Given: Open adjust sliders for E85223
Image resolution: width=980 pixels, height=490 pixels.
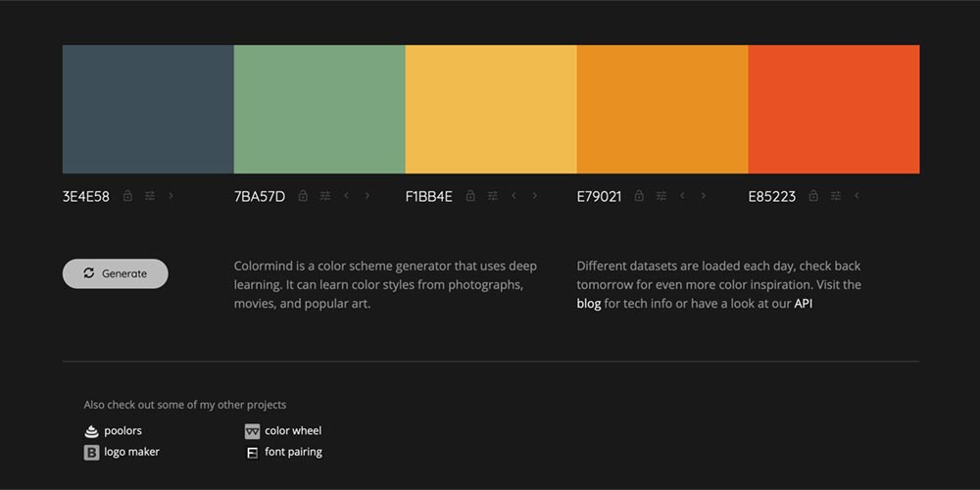Looking at the screenshot, I should coord(836,196).
